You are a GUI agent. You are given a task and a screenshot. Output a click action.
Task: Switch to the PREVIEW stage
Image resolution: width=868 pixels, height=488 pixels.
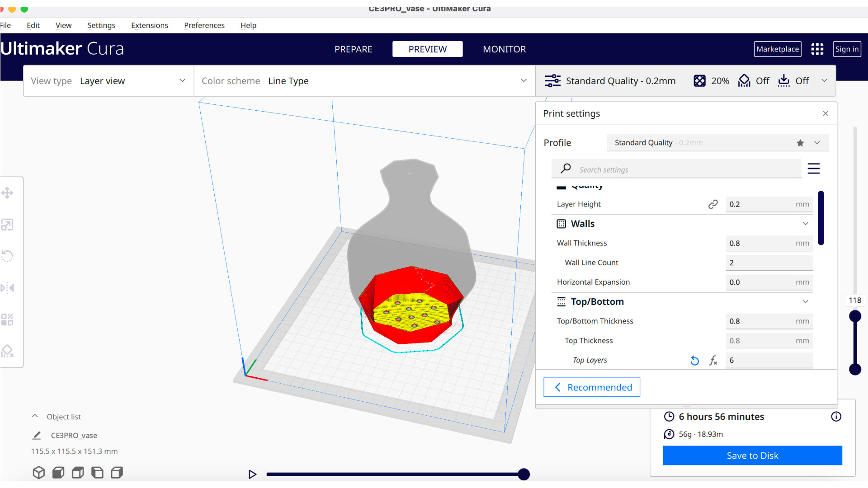pyautogui.click(x=428, y=49)
